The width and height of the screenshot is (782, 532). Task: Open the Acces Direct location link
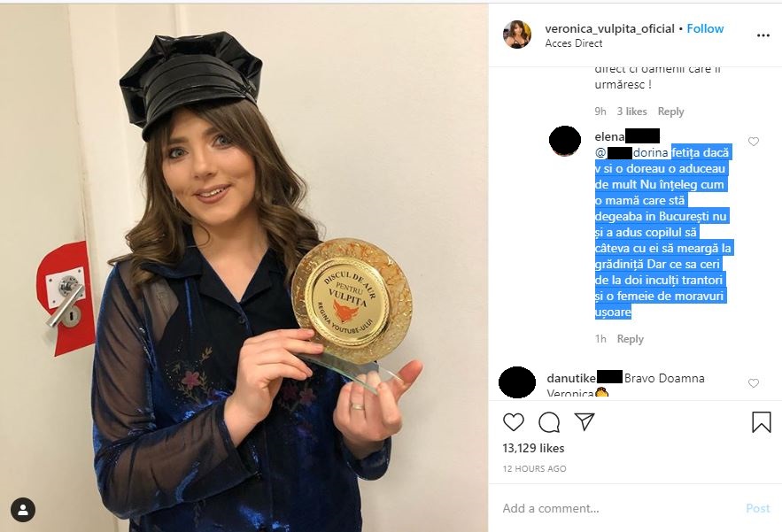click(x=574, y=43)
